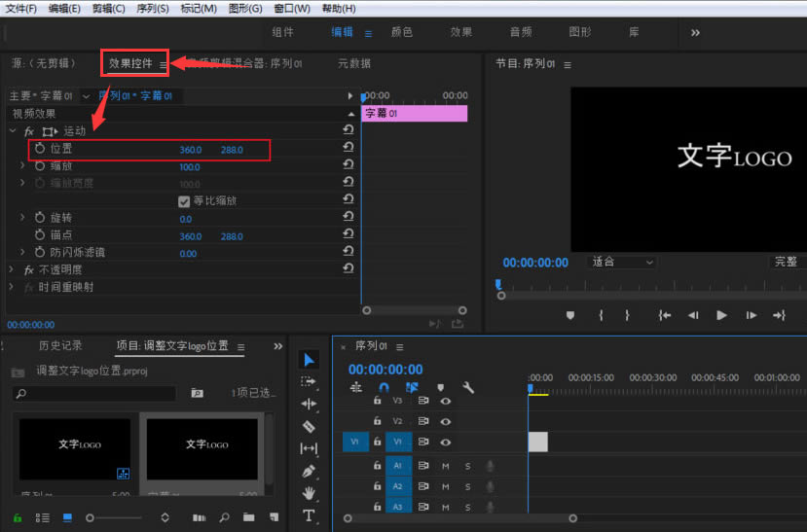The width and height of the screenshot is (807, 532).
Task: Reset the 位置 parameter with its reset arrow
Action: tap(348, 149)
